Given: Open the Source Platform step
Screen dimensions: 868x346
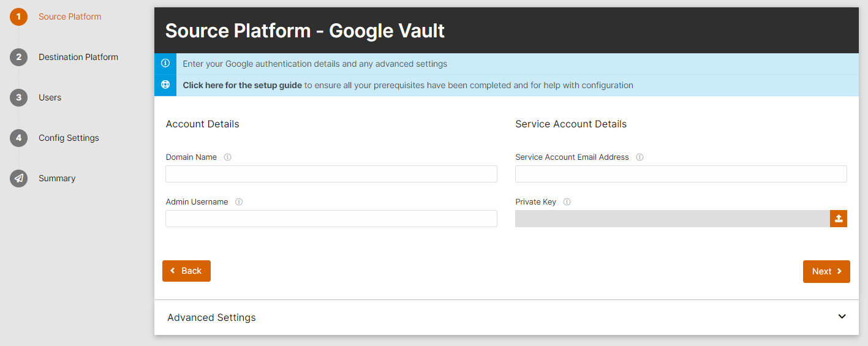Looking at the screenshot, I should (x=70, y=17).
